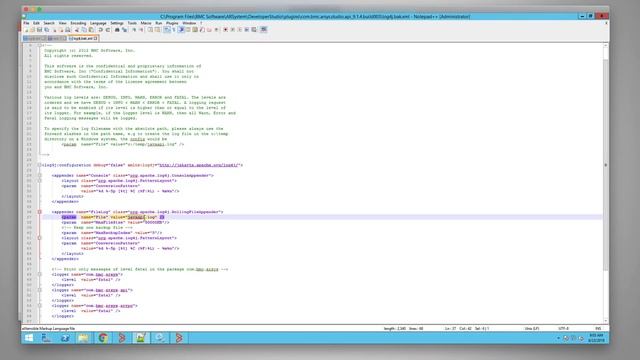Toggle synchronize vertical scrolling button
The image size is (640, 360).
[x=149, y=30]
